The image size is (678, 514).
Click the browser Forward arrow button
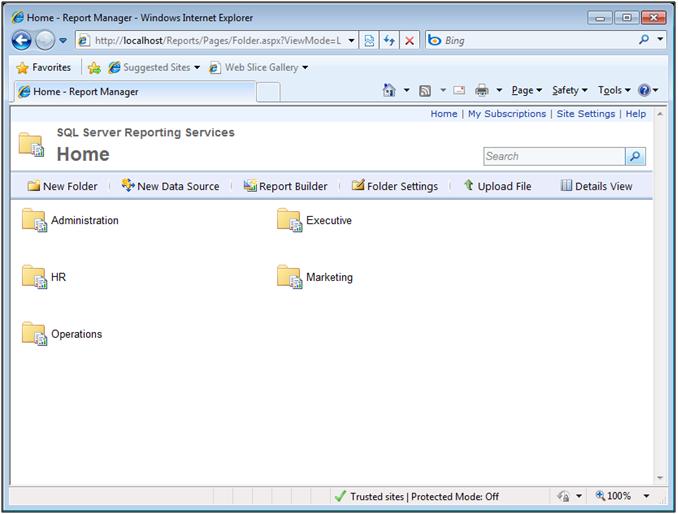click(x=45, y=41)
